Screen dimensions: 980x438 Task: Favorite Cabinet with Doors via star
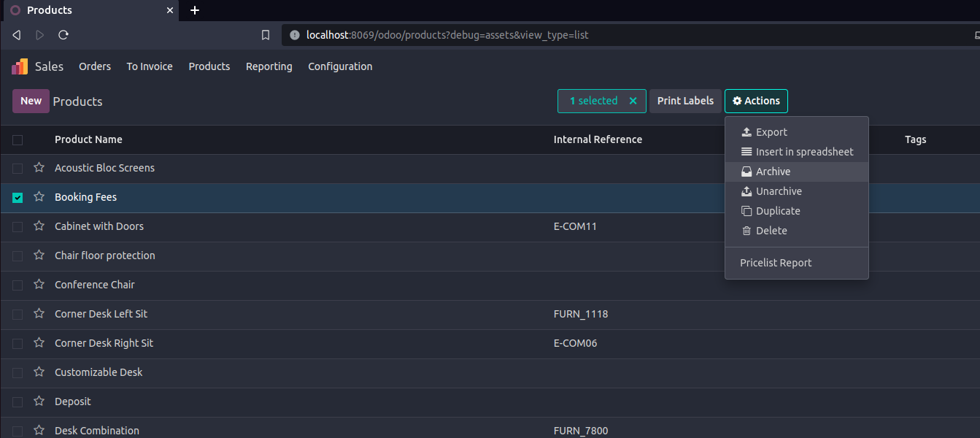pyautogui.click(x=39, y=226)
